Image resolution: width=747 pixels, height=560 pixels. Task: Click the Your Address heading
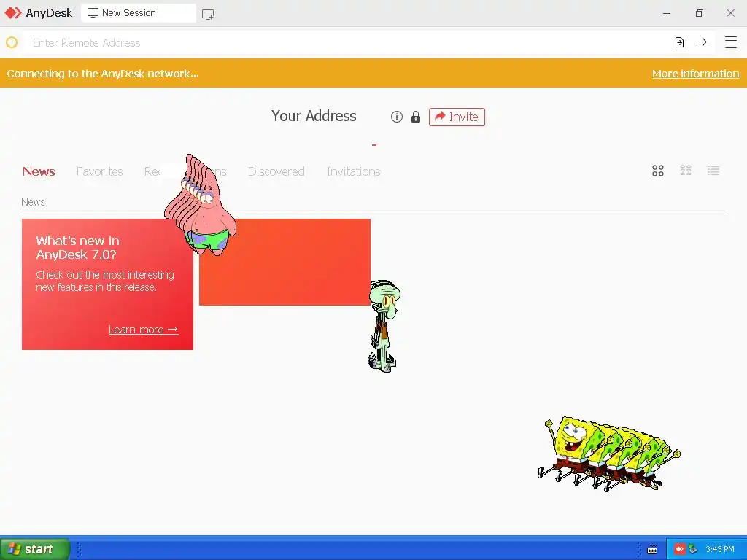tap(314, 116)
